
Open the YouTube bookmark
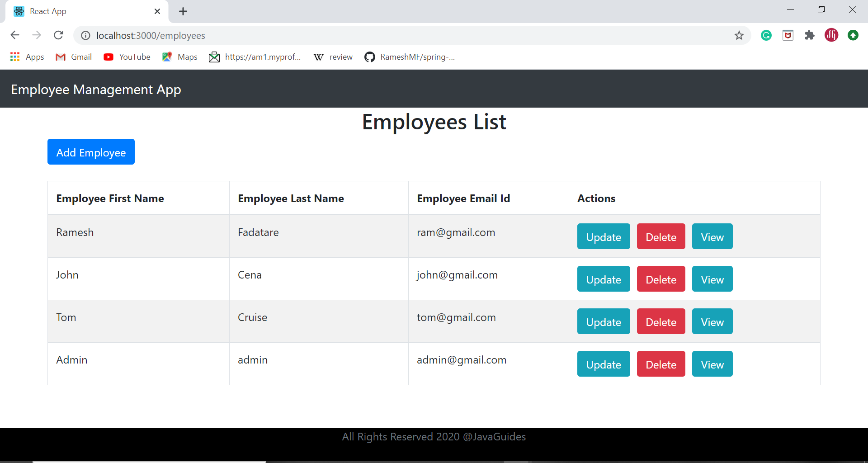point(127,57)
